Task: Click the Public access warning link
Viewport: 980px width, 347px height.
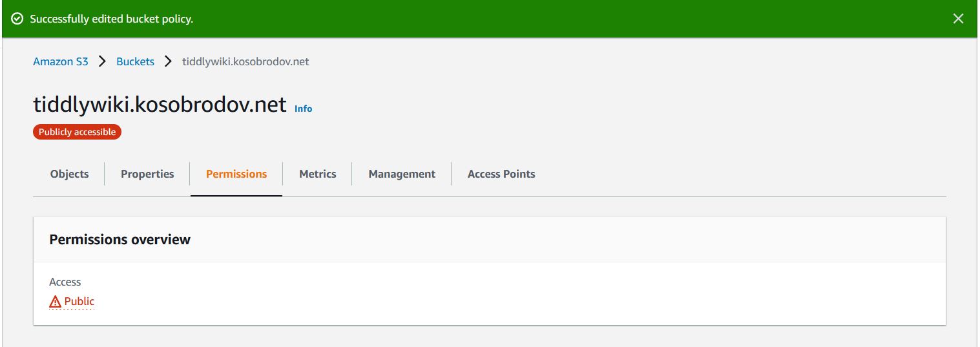Action: point(72,301)
